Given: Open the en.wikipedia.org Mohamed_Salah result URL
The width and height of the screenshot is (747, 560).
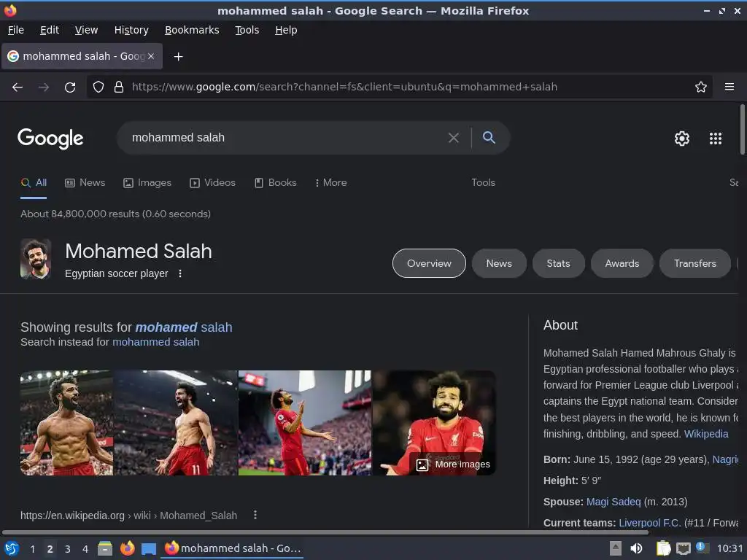Looking at the screenshot, I should coord(128,516).
